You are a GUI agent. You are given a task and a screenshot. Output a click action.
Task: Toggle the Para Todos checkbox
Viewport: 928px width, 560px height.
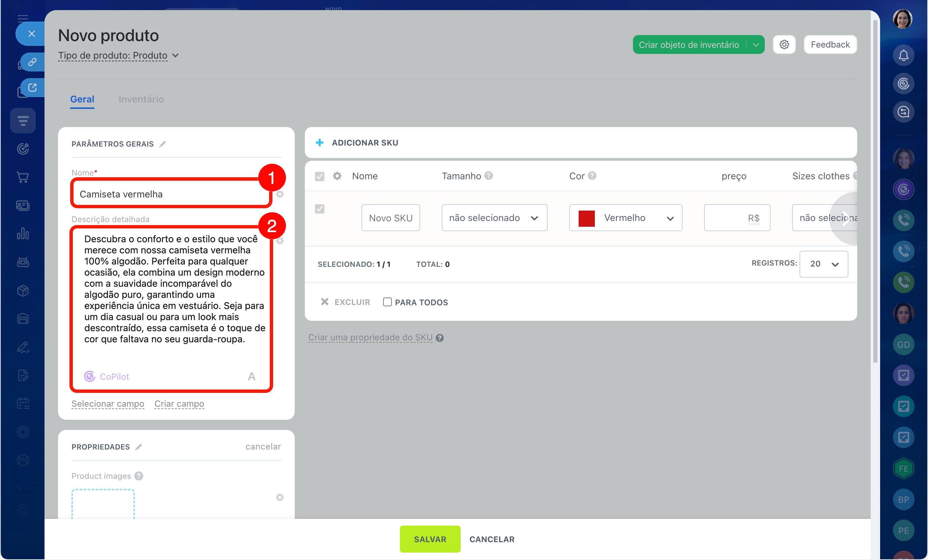pos(387,302)
